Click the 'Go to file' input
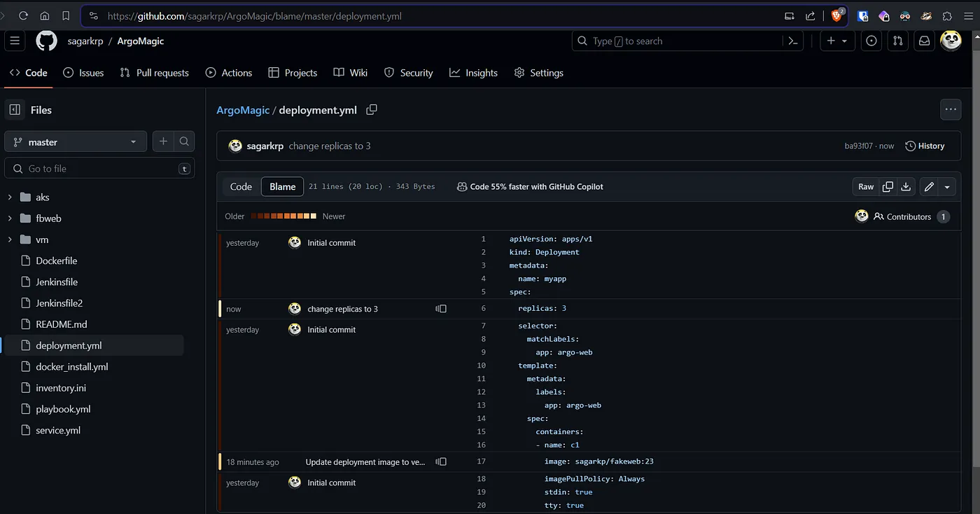This screenshot has height=514, width=980. 99,169
